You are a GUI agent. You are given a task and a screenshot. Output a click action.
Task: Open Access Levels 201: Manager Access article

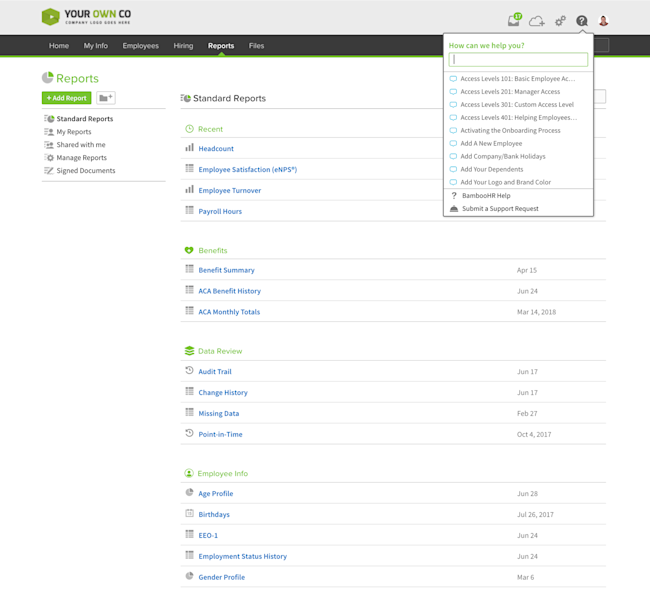point(510,92)
